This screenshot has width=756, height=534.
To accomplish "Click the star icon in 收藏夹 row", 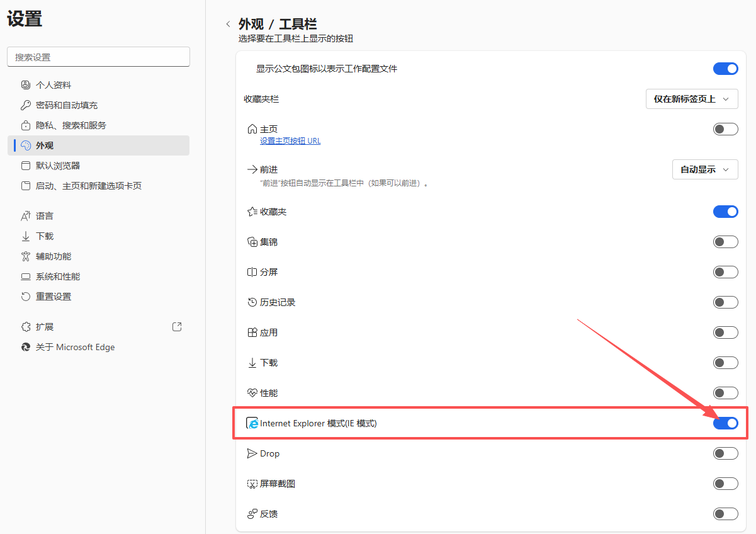I will (252, 212).
